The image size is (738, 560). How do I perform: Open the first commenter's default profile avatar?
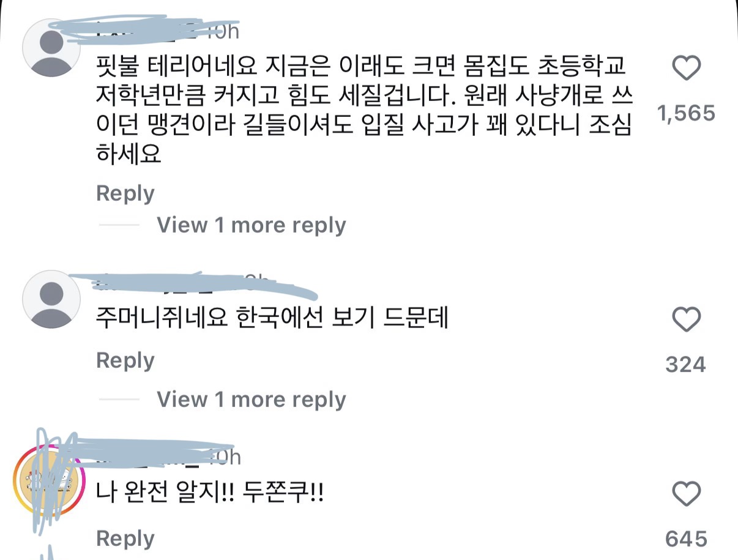tap(51, 48)
